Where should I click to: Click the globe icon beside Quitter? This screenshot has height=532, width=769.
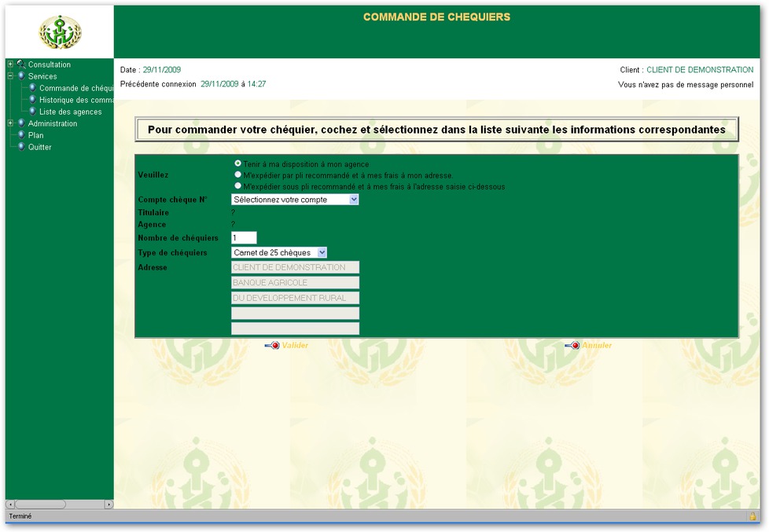pos(21,146)
